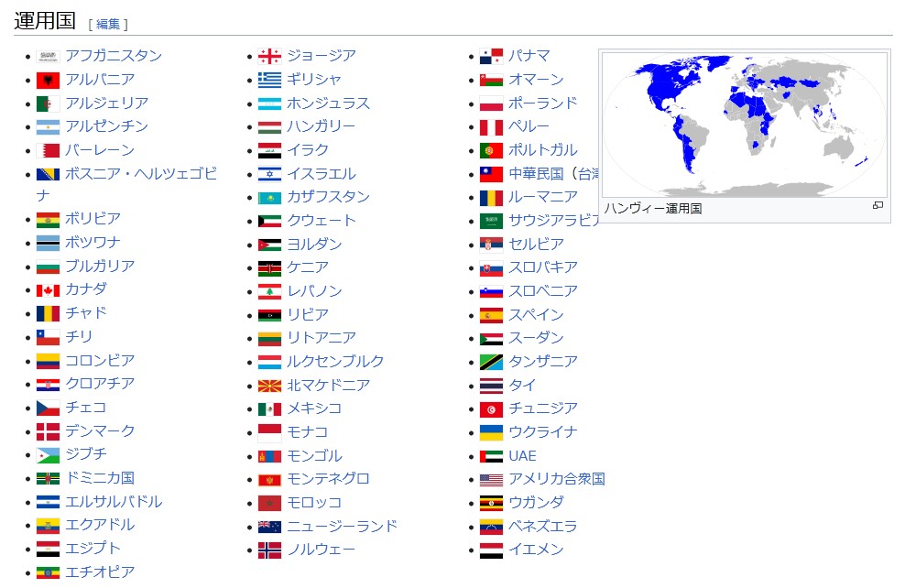This screenshot has height=588, width=905.
Task: Click the Norway flag icon
Action: point(269,550)
